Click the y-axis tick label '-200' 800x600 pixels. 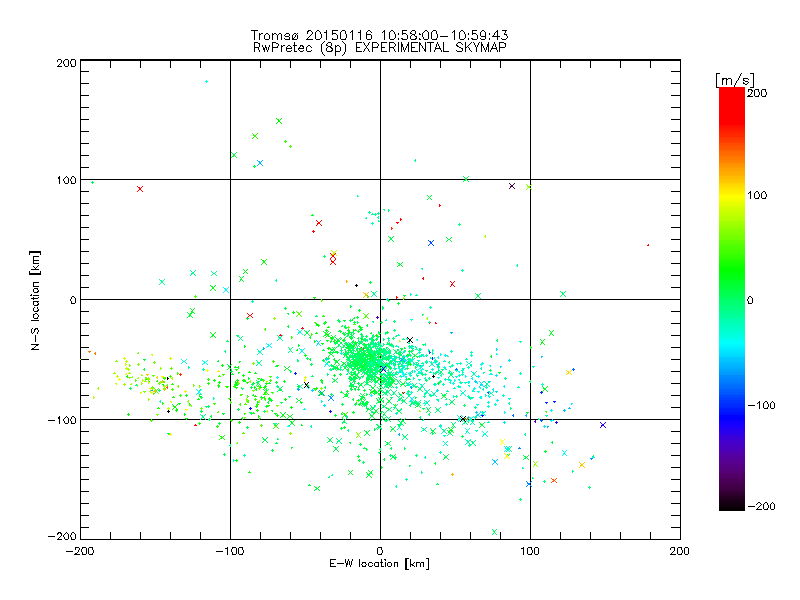tap(62, 536)
